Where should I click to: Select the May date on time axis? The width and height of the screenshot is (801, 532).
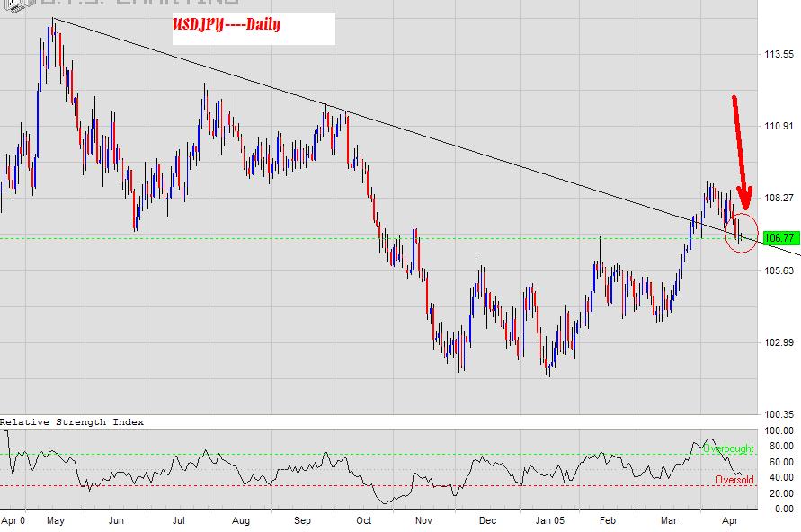tap(54, 520)
